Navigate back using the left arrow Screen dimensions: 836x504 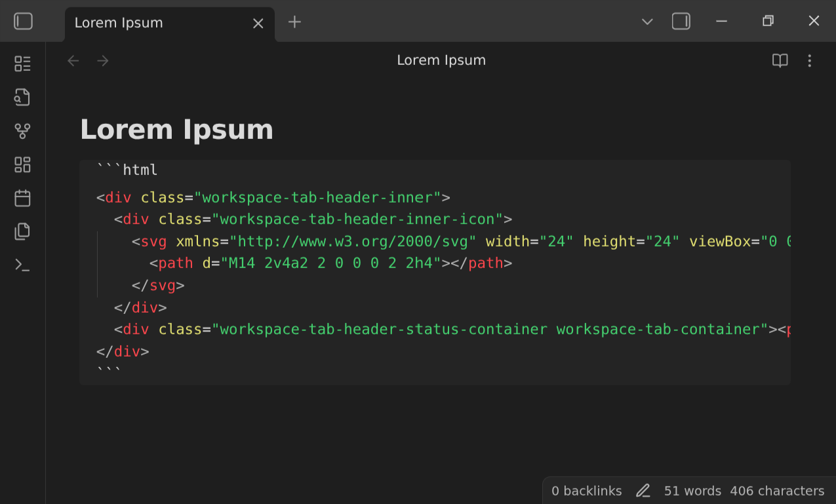point(73,60)
